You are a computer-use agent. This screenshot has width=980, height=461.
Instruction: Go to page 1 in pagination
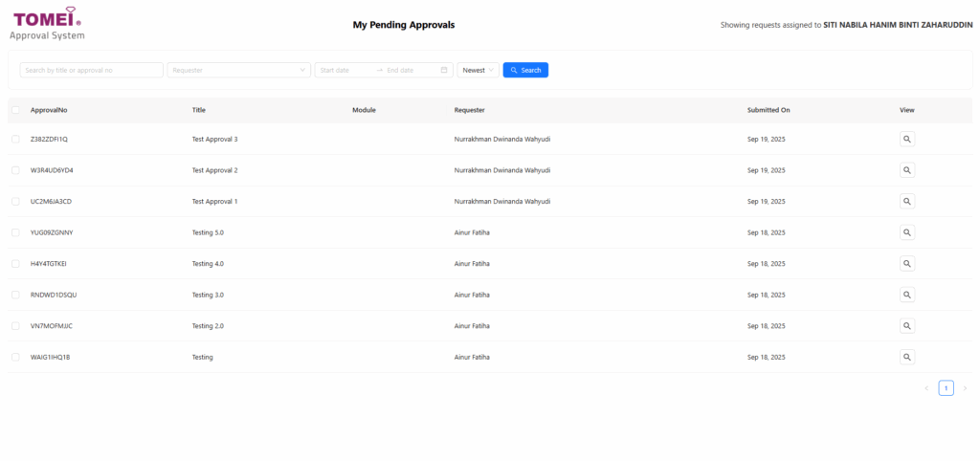tap(946, 387)
